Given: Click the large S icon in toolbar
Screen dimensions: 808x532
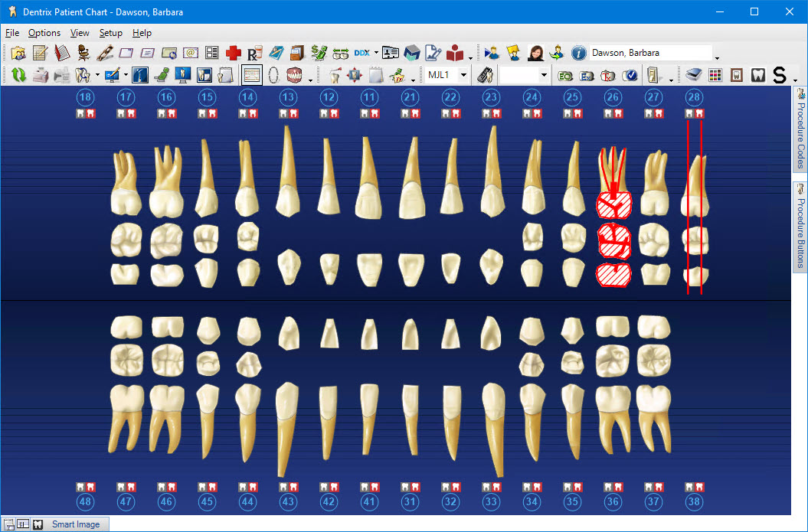Looking at the screenshot, I should (780, 75).
